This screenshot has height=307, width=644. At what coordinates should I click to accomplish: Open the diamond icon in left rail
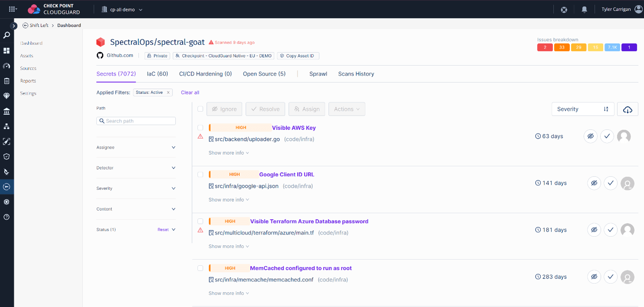point(7,96)
